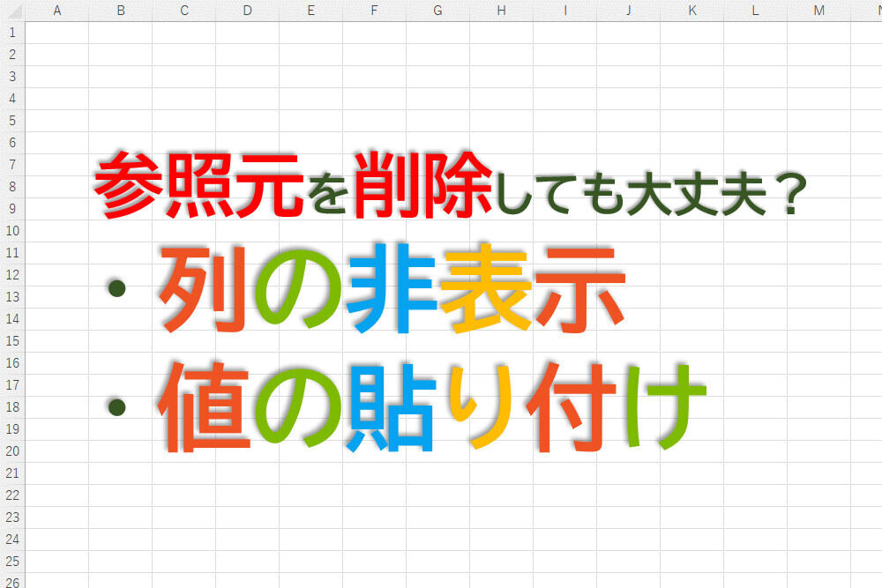
Task: Select row 10 header
Action: pyautogui.click(x=12, y=231)
